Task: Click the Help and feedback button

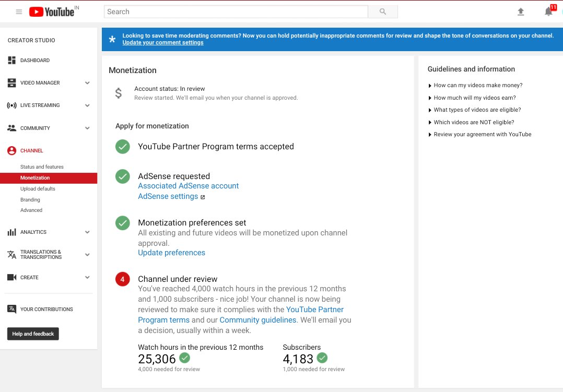Action: [x=33, y=334]
